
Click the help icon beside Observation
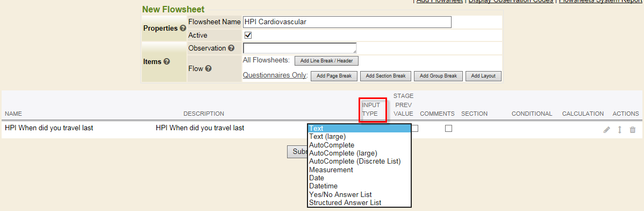[x=231, y=48]
